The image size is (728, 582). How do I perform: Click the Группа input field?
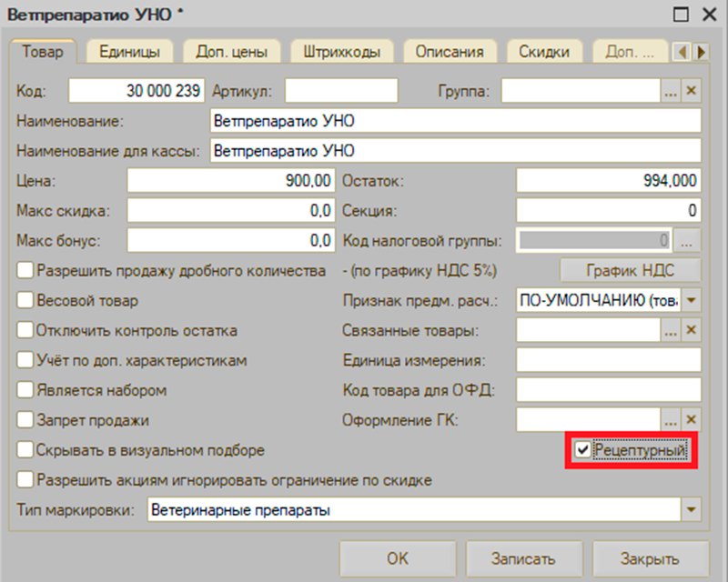(581, 90)
